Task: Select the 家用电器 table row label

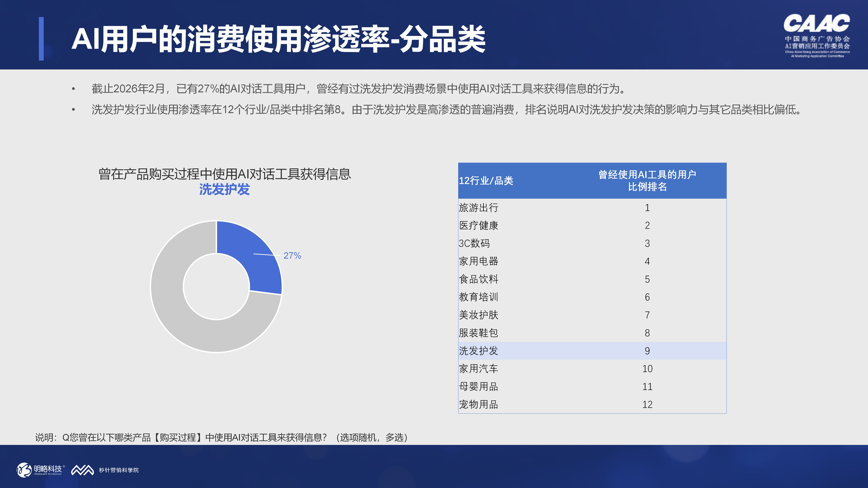Action: point(478,261)
